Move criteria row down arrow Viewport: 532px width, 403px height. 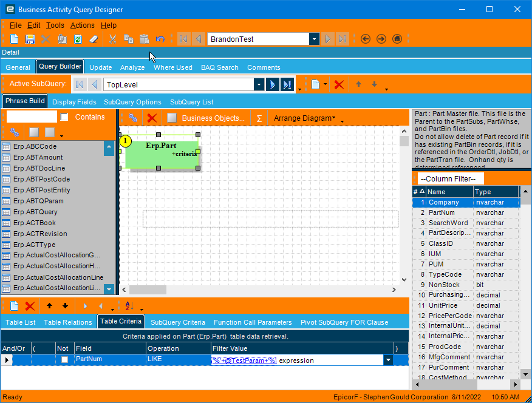coord(65,306)
